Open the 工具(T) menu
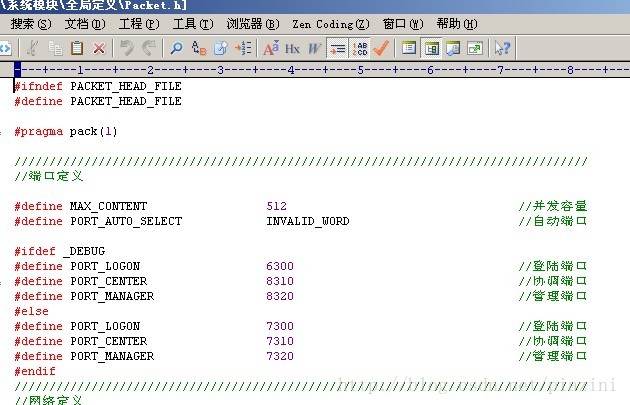630x405 pixels. point(193,24)
